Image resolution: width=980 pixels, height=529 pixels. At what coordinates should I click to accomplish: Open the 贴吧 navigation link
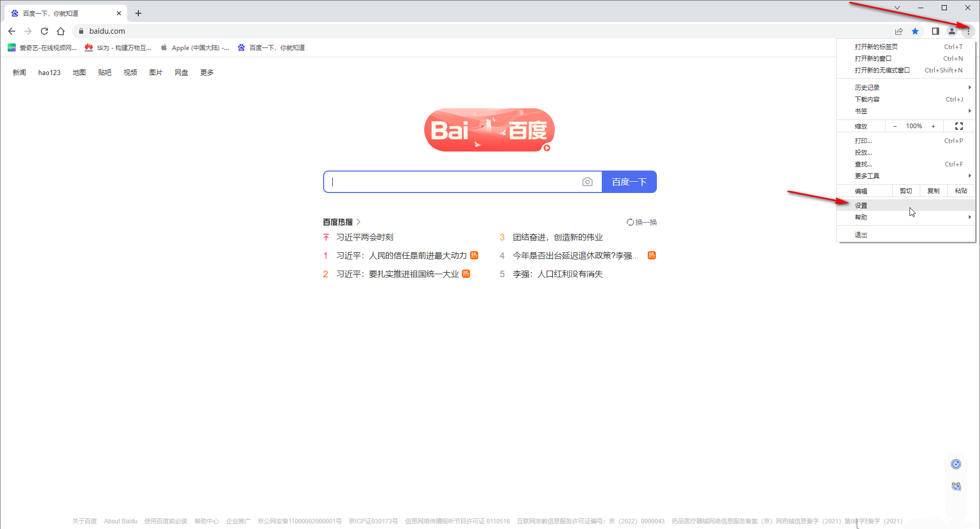pos(105,73)
